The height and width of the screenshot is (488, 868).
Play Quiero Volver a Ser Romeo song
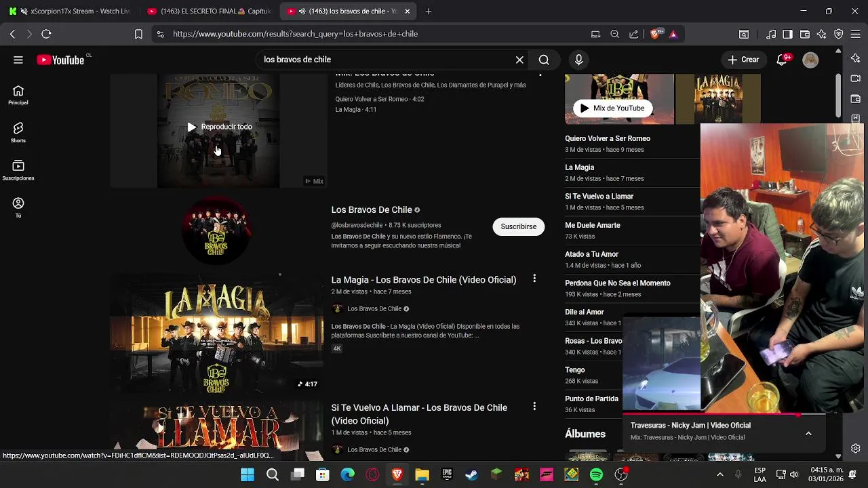point(608,138)
